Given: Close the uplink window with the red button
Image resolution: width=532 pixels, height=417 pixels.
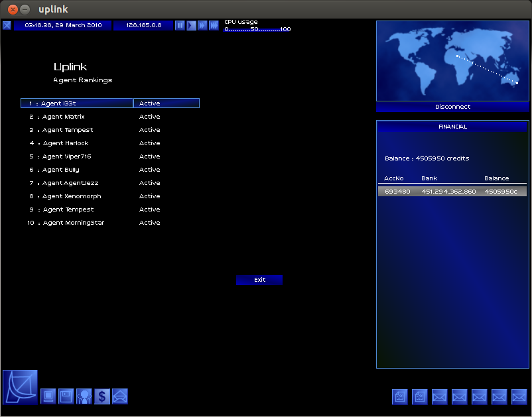Looking at the screenshot, I should point(13,9).
